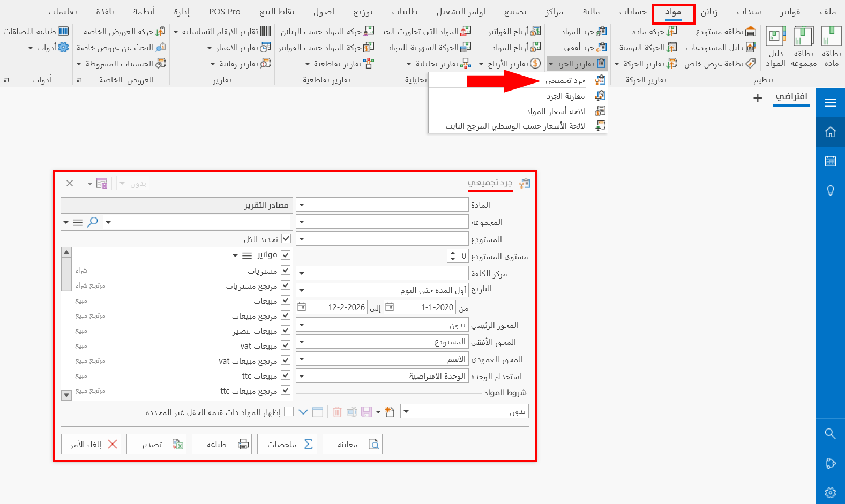Open المادة dropdown
Screen dimensions: 845x504
click(x=302, y=205)
